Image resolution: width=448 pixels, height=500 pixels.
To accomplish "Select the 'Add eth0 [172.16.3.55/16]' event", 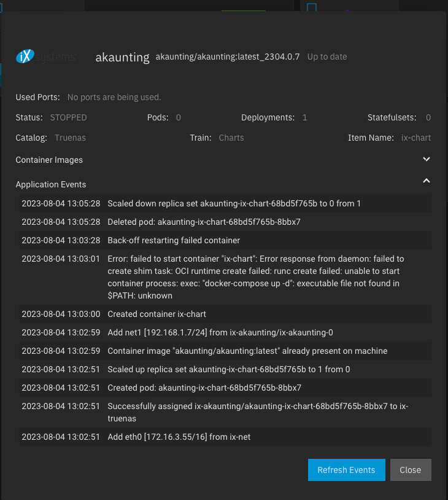I will click(x=225, y=437).
